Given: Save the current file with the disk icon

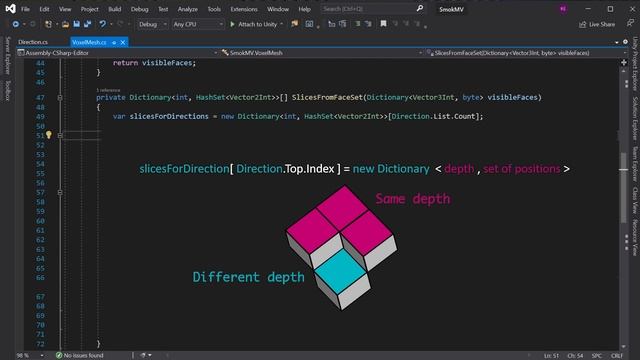Looking at the screenshot, I should point(76,24).
